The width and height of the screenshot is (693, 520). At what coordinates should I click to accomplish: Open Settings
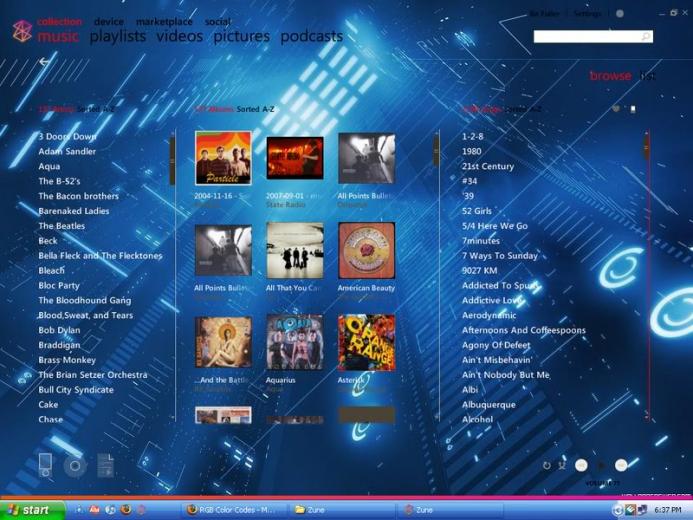(x=587, y=14)
